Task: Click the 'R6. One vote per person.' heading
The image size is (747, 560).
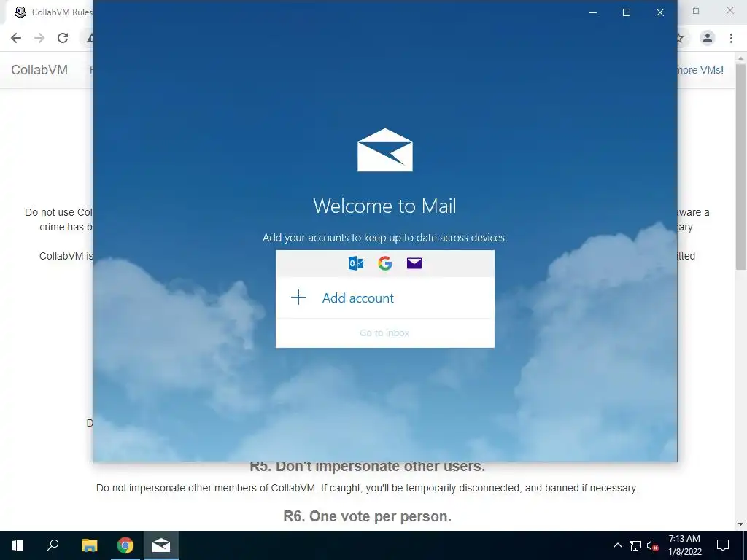Action: click(368, 516)
